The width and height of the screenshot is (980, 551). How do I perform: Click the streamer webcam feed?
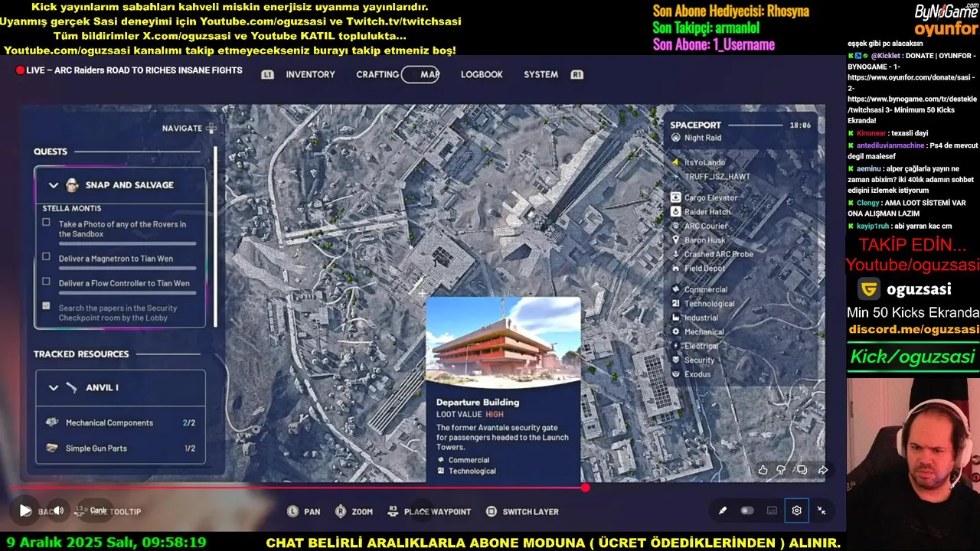tap(913, 463)
